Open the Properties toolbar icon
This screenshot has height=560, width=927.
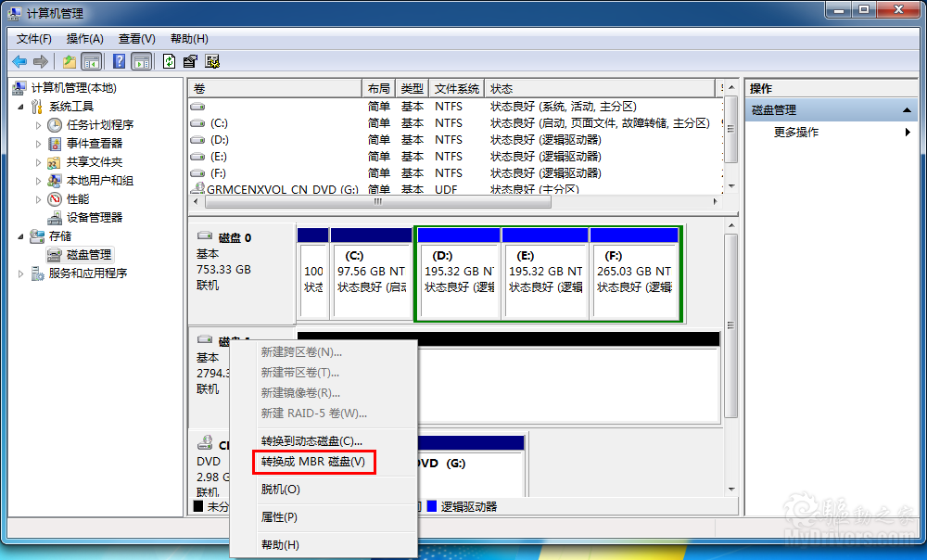190,61
